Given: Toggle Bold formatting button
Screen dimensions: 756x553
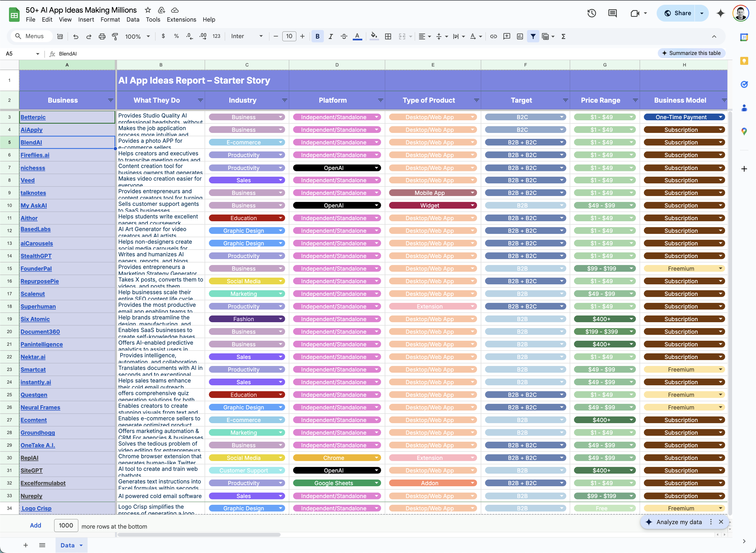Looking at the screenshot, I should (x=317, y=36).
